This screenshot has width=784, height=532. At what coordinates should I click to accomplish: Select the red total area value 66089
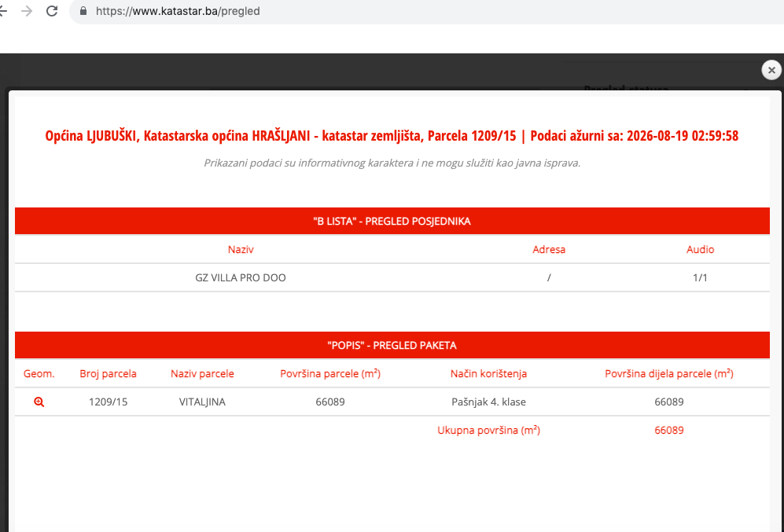pos(669,430)
